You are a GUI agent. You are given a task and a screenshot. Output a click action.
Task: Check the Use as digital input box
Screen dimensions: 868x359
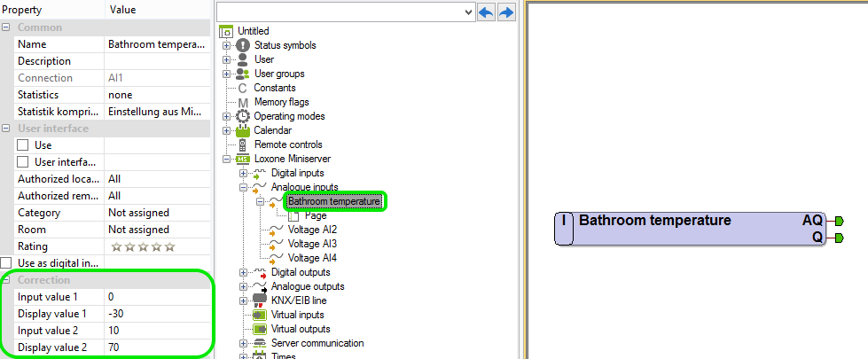[7, 263]
